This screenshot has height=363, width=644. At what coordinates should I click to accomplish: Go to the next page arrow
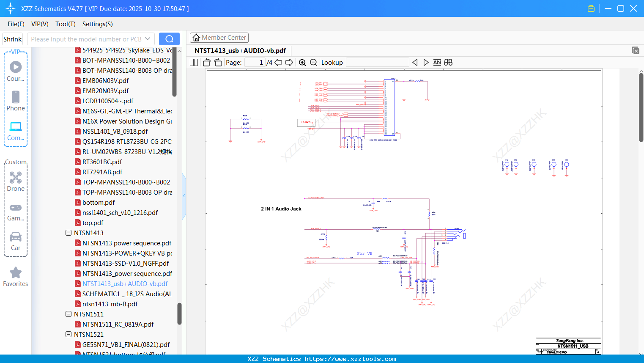[x=289, y=63]
